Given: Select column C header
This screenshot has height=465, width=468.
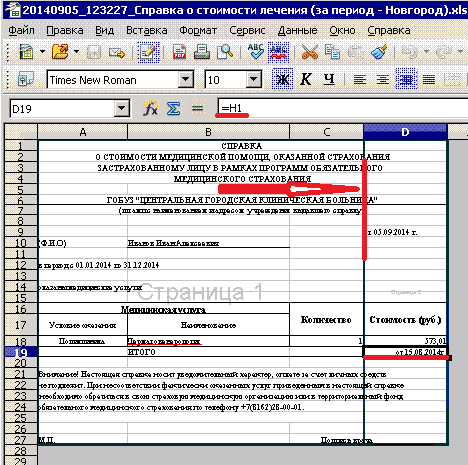Looking at the screenshot, I should [x=327, y=132].
